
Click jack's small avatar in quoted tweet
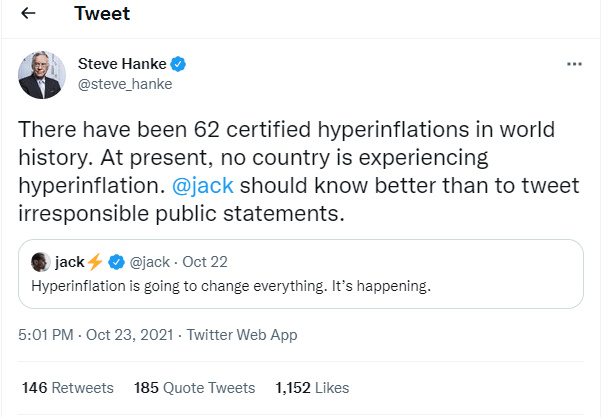pos(41,262)
